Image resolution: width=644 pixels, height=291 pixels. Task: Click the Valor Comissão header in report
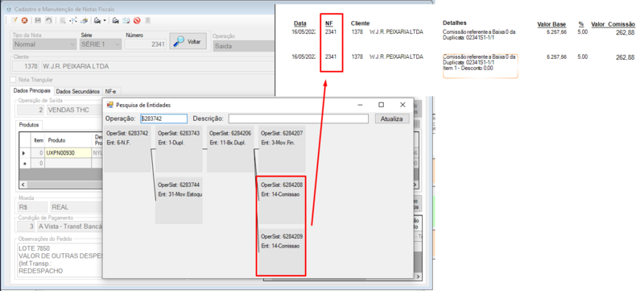click(x=613, y=24)
